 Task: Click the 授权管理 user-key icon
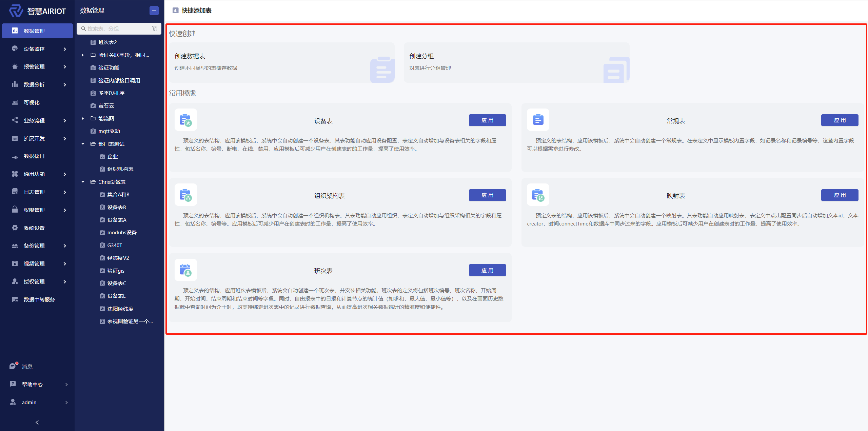15,281
